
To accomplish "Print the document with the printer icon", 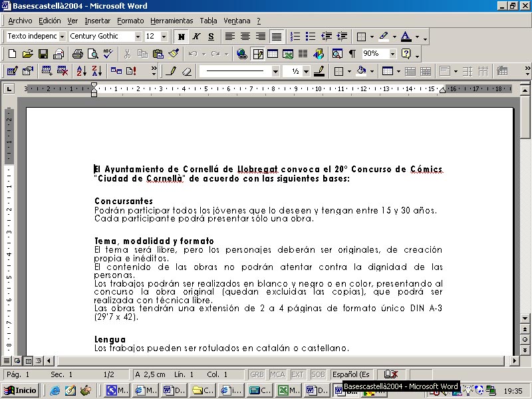I will tap(77, 54).
